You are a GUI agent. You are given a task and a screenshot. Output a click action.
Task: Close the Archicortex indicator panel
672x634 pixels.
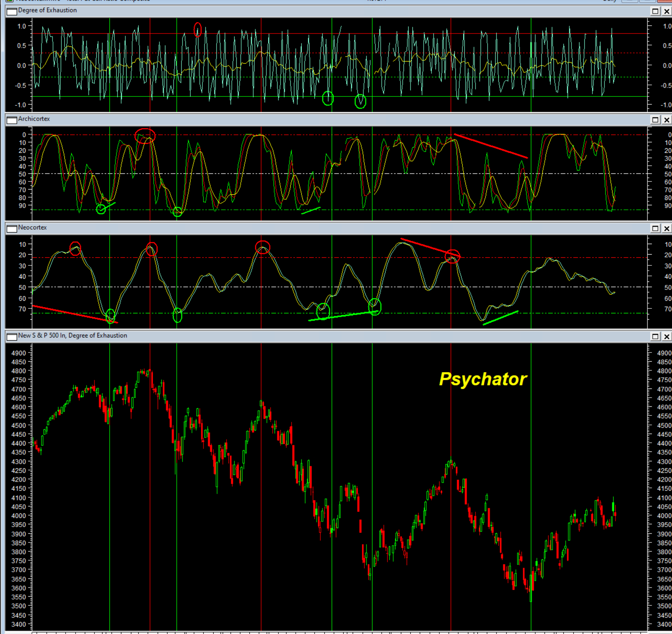coord(666,120)
